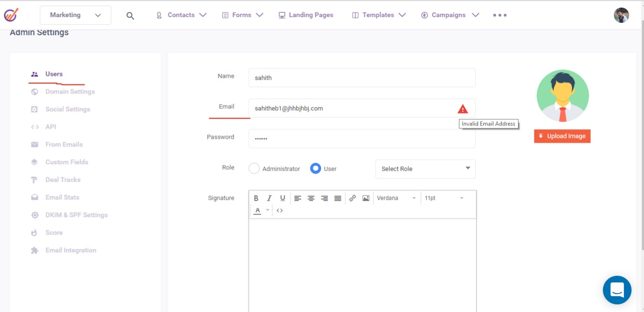Expand the Select Role dropdown
Viewport: 644px width, 312px height.
pos(425,169)
